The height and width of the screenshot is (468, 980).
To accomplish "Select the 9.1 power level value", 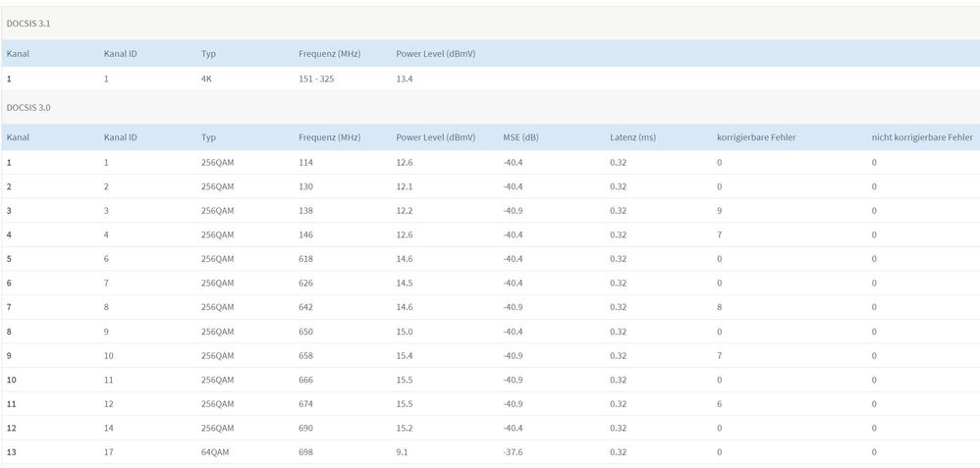I will point(403,452).
